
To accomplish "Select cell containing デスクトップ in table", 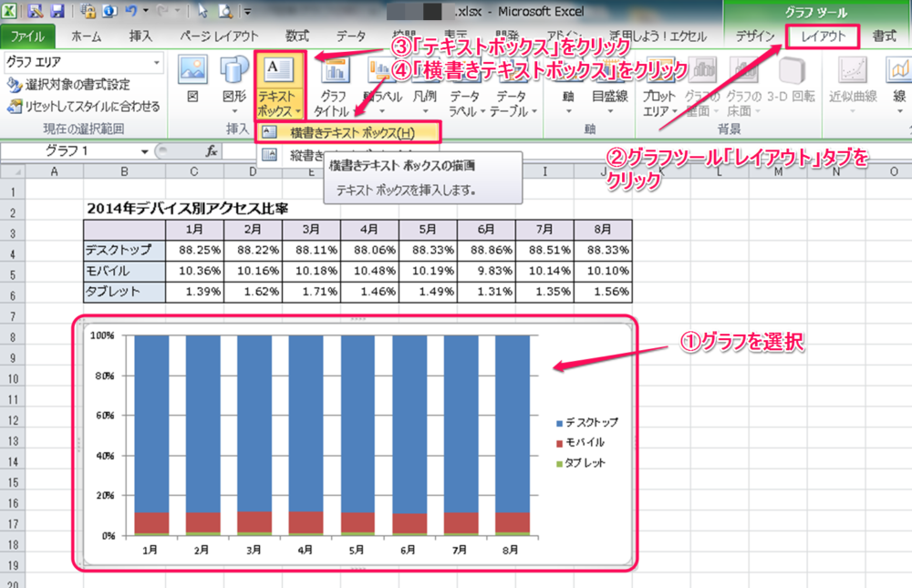I will tap(124, 249).
